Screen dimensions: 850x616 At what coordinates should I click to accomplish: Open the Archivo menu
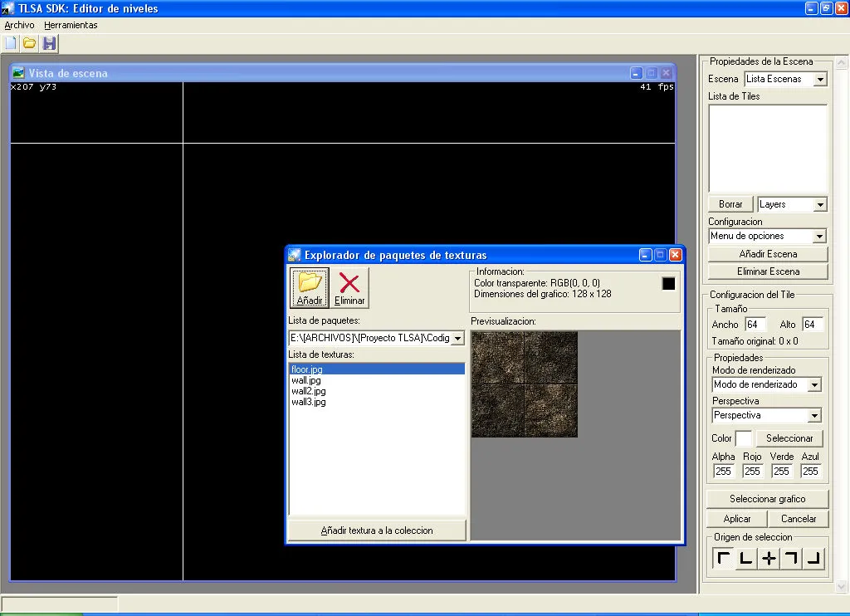tap(19, 25)
